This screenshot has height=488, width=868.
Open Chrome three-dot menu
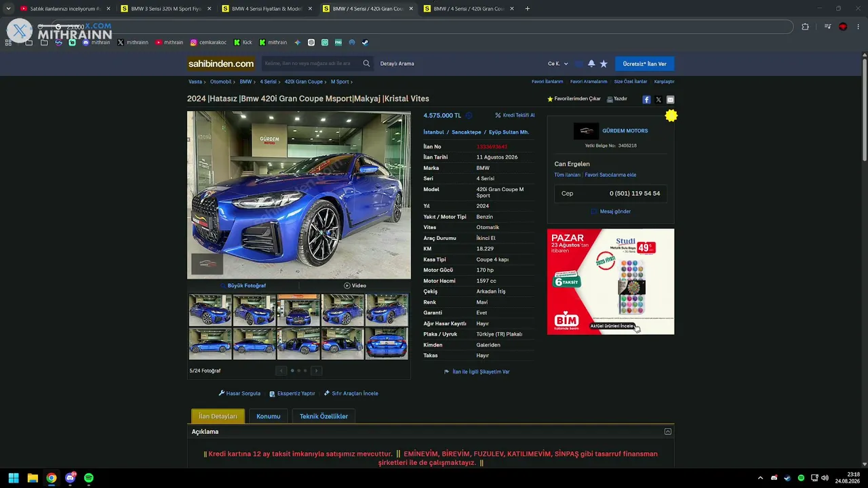click(x=859, y=27)
